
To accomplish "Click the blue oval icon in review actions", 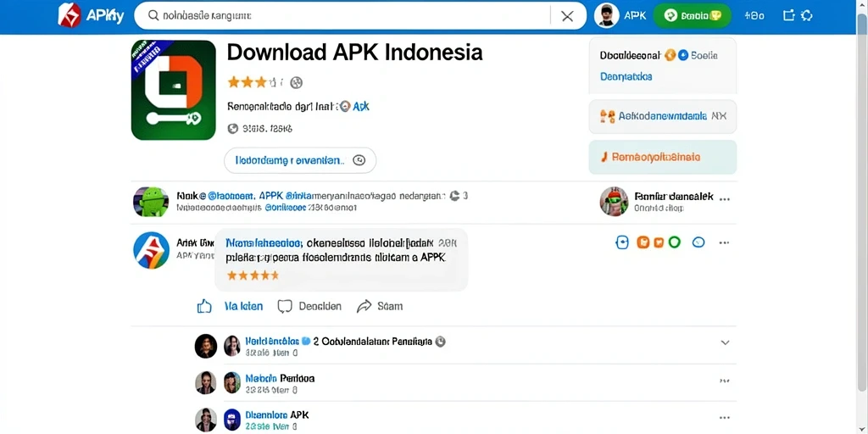I will 698,242.
